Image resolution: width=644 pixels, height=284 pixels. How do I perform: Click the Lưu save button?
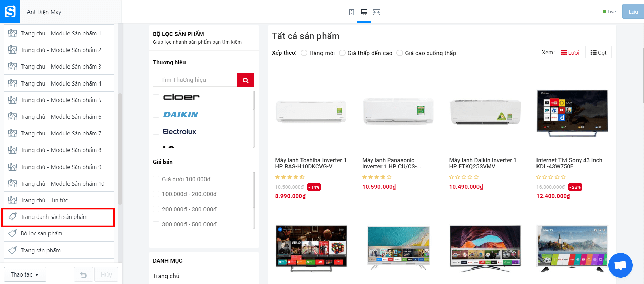coord(633,12)
